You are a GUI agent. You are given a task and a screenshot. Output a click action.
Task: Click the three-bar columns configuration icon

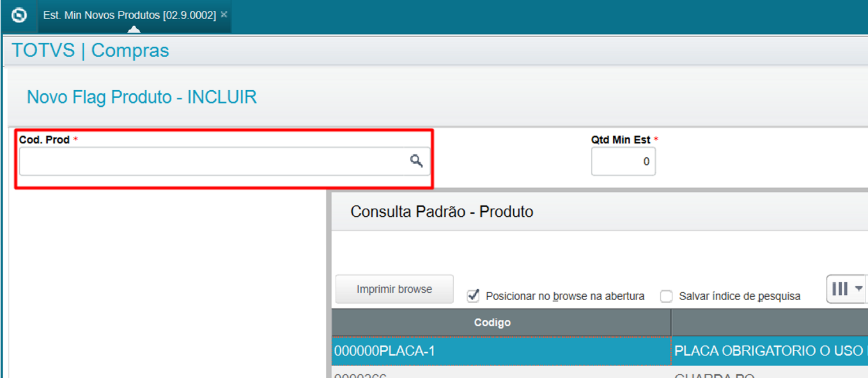(x=839, y=289)
